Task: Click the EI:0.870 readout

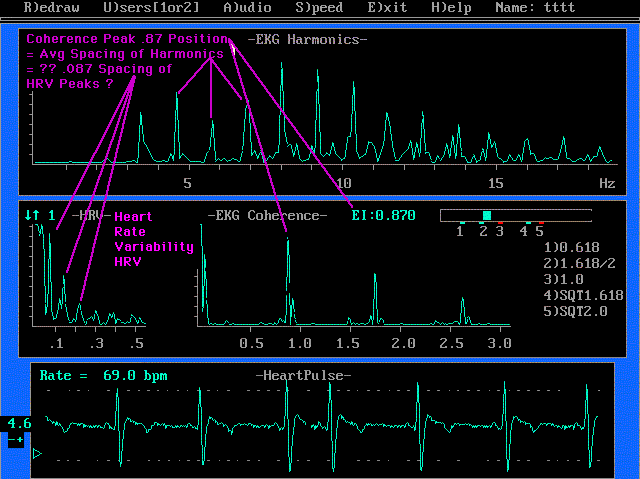Action: (384, 215)
